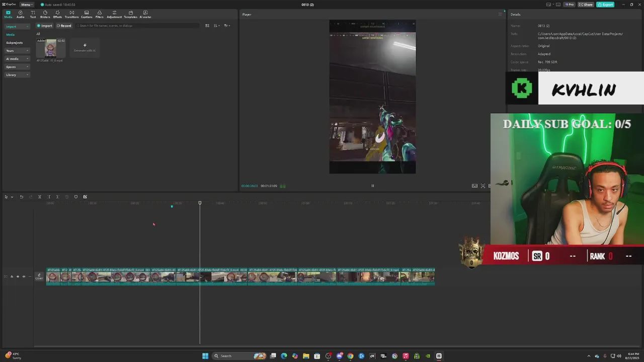Click the Delete right trim tool
This screenshot has width=644, height=362.
click(57, 197)
